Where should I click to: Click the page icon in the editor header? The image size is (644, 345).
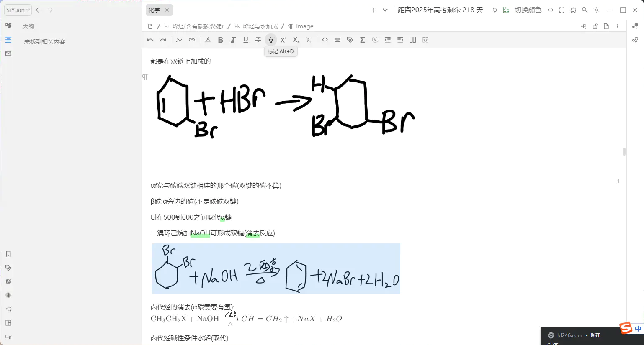606,26
